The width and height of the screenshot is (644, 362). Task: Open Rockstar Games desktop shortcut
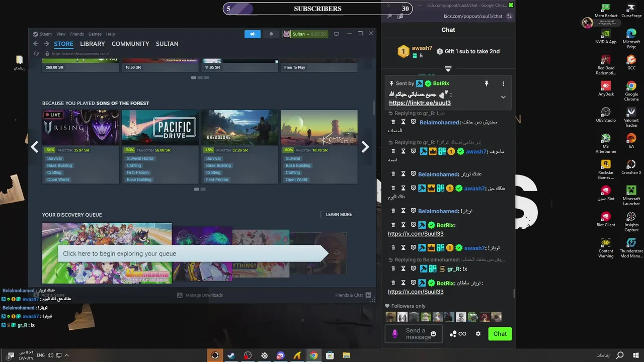coord(606,169)
